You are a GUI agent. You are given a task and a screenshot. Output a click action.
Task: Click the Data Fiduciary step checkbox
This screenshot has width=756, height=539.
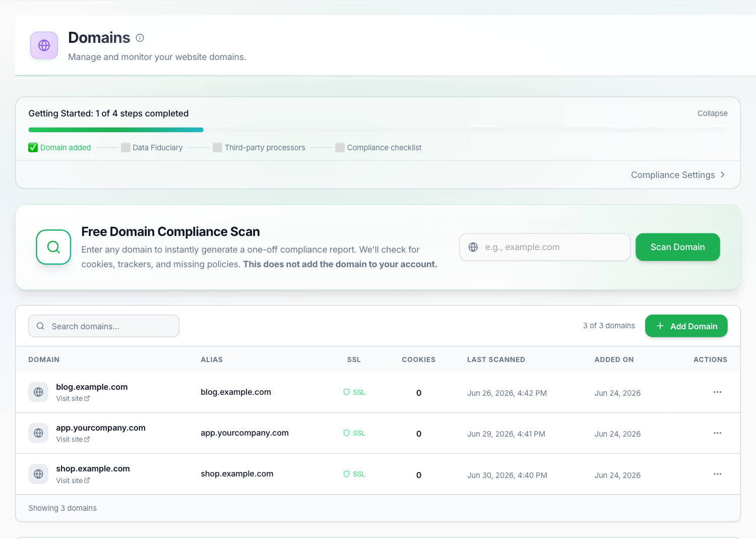point(126,148)
